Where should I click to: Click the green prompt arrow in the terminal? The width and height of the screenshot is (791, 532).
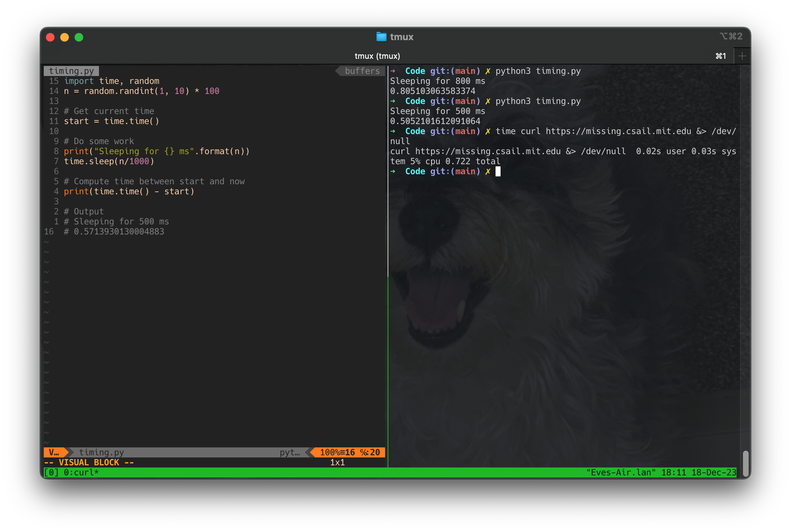pos(394,171)
